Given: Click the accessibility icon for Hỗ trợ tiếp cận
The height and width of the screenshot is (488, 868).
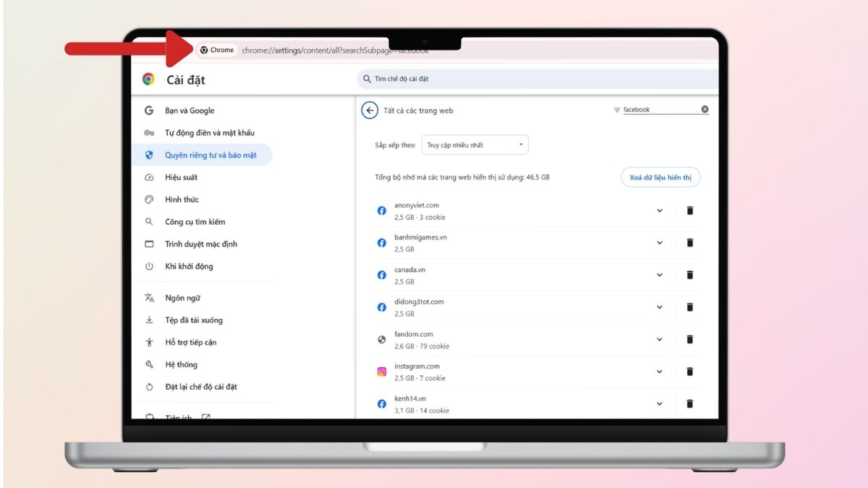Looking at the screenshot, I should click(149, 343).
